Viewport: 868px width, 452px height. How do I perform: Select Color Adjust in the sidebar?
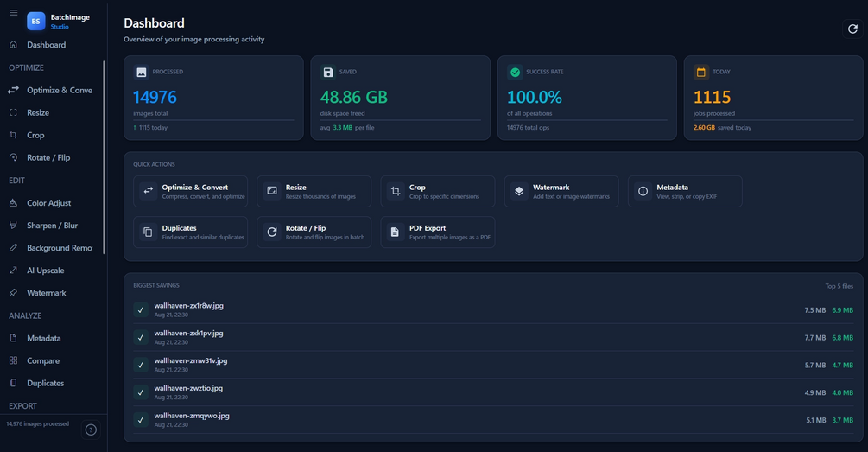[48, 203]
